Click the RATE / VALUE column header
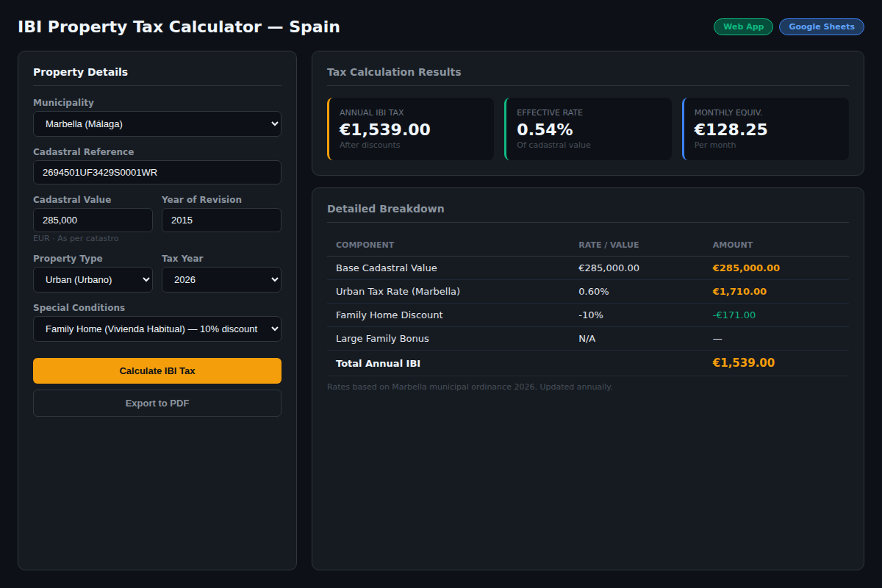Viewport: 882px width, 588px height. [609, 245]
